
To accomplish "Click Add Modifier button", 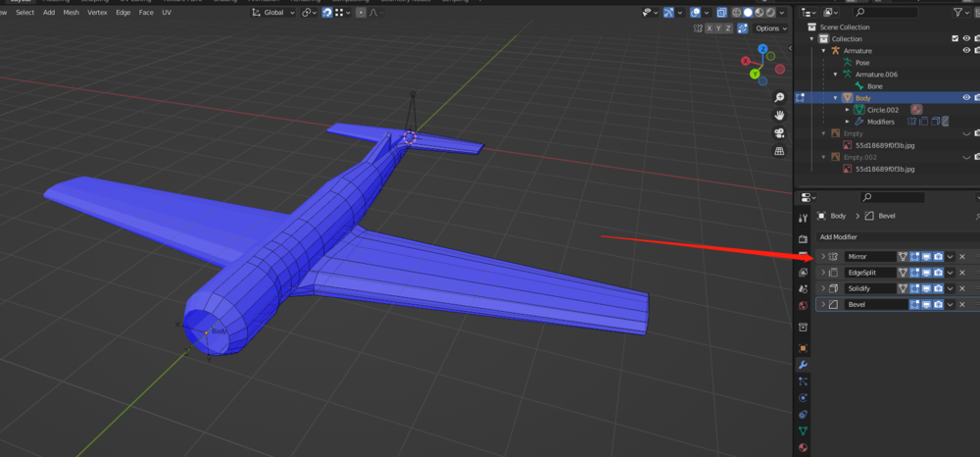I will 898,237.
